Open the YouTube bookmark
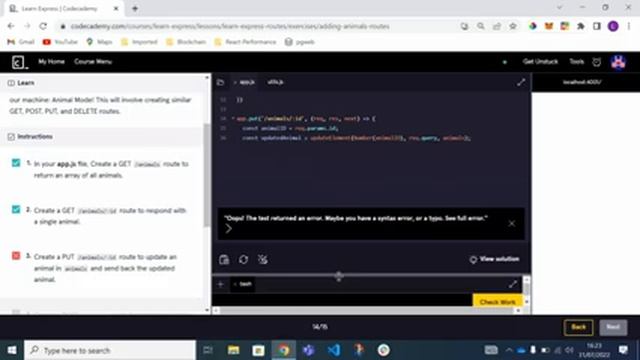640x360 pixels. (x=60, y=42)
